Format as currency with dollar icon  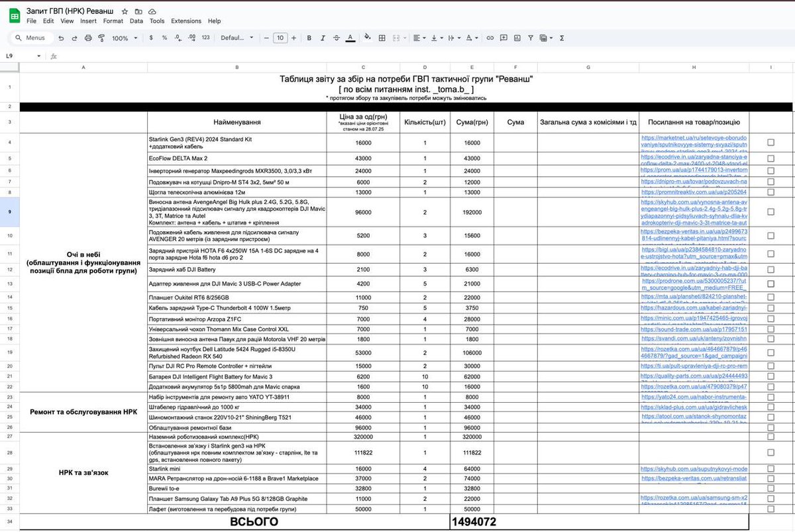coord(151,38)
